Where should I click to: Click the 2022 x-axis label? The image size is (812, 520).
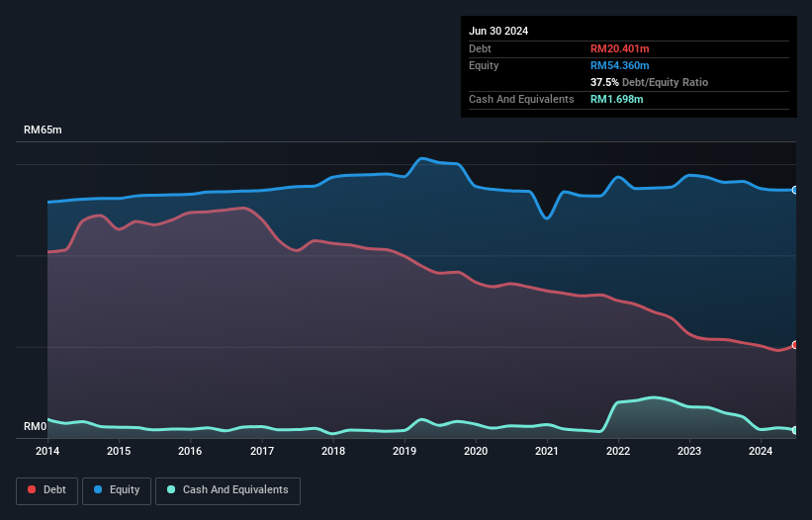point(618,451)
